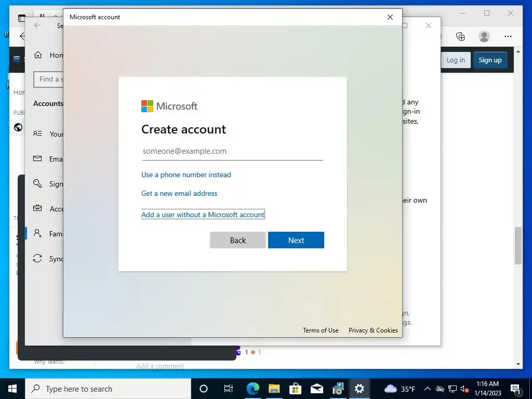Click Sign up button in Edge page

[x=490, y=60]
